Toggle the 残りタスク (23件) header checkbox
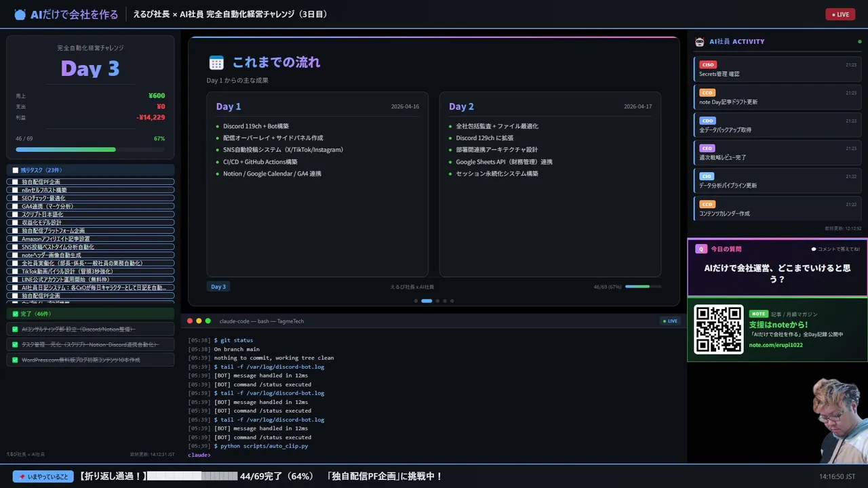868x488 pixels. (16, 170)
